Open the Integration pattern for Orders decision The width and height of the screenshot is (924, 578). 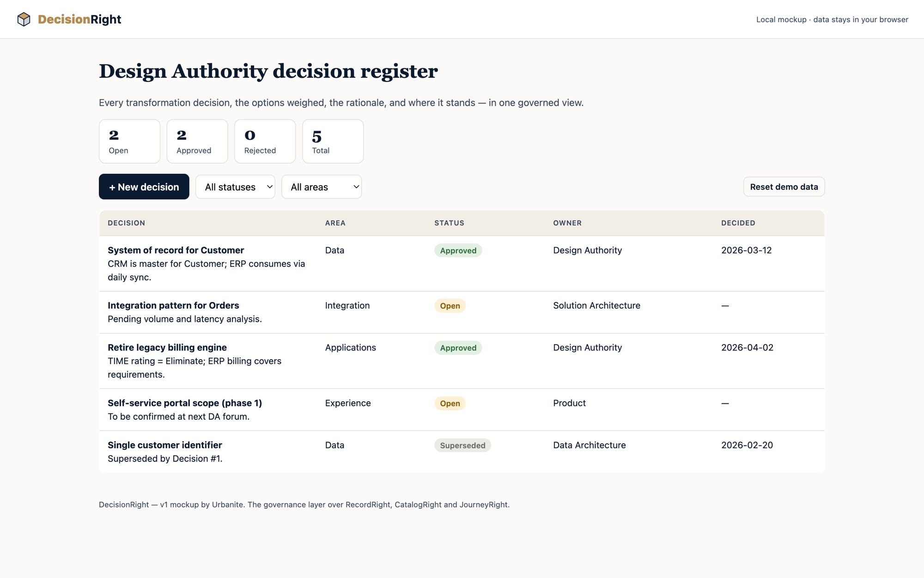173,305
